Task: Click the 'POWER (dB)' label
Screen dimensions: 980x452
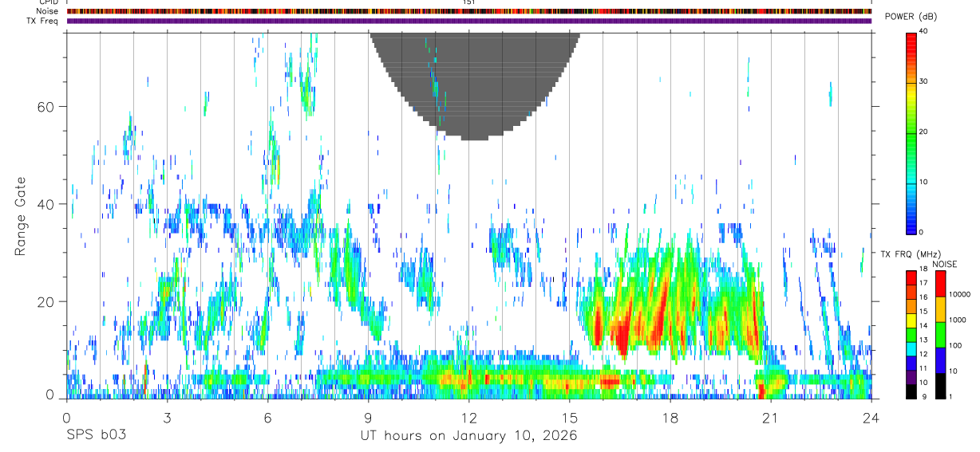Action: click(x=912, y=17)
